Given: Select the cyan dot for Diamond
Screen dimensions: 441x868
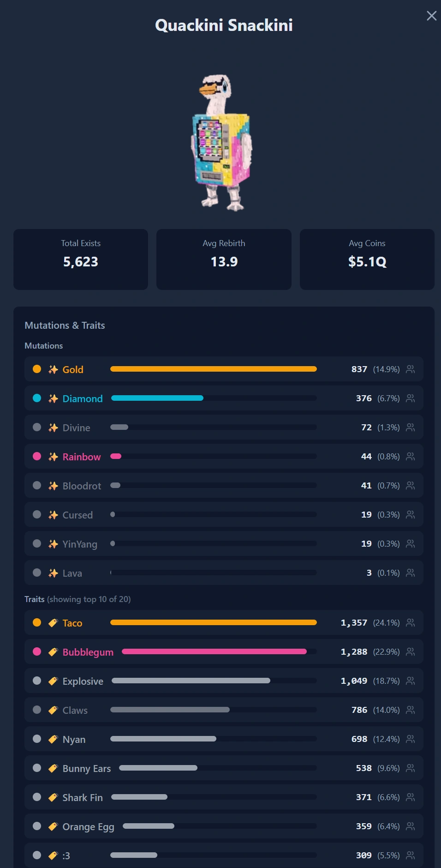Looking at the screenshot, I should [x=37, y=398].
